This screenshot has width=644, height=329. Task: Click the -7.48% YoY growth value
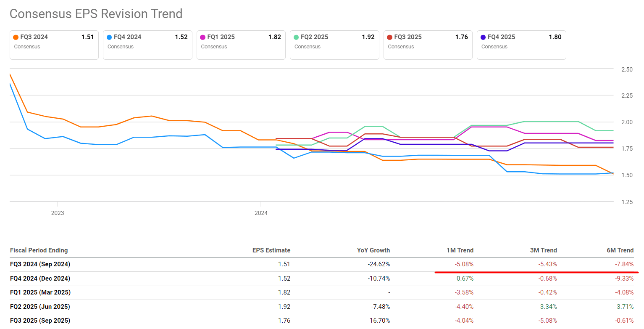point(380,307)
